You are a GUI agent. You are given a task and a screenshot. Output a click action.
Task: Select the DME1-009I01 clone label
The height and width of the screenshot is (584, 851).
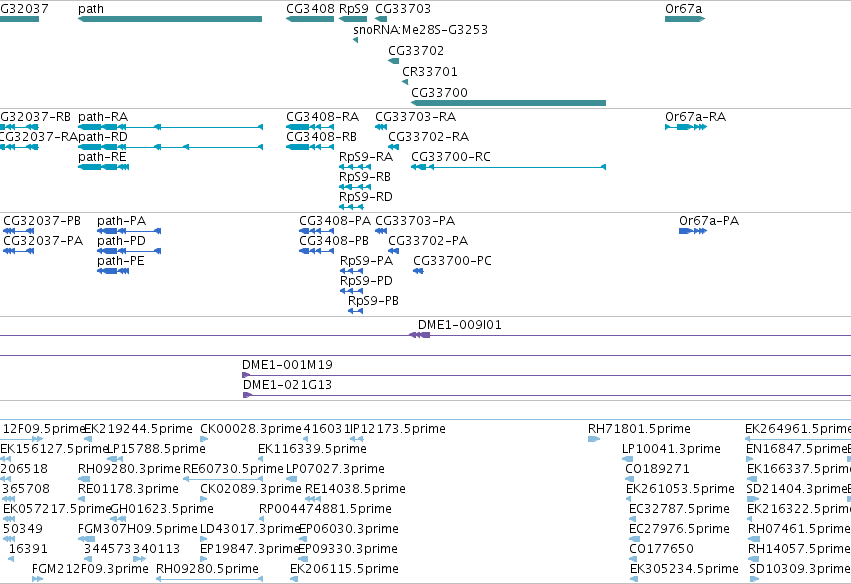[460, 325]
